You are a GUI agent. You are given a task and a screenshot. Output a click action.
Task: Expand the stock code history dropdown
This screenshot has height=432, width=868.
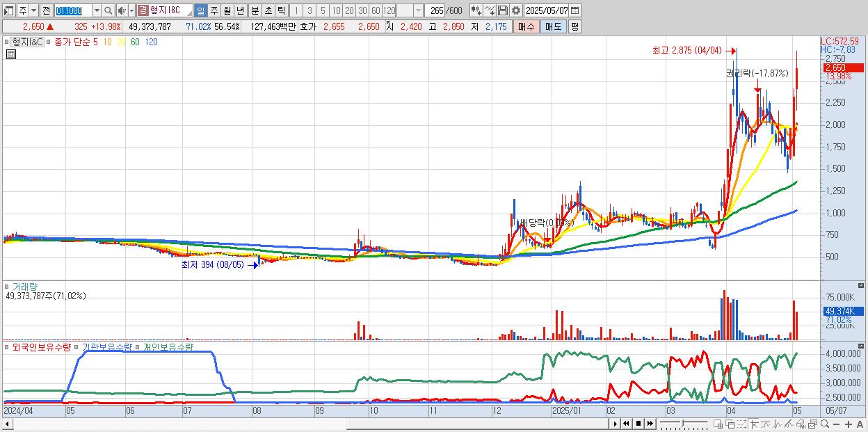pos(97,10)
